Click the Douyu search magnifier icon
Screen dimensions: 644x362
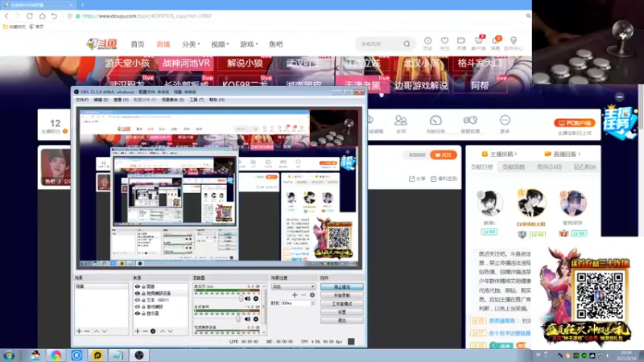tap(407, 44)
